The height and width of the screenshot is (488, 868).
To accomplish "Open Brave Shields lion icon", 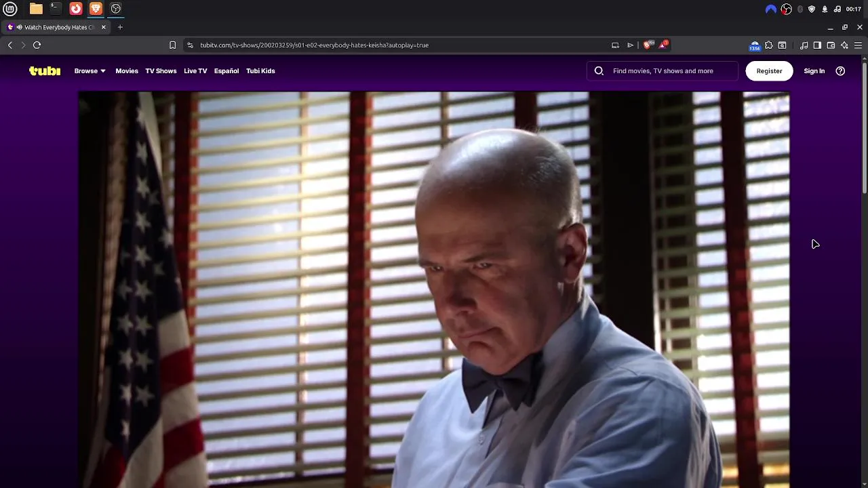I will coord(648,45).
